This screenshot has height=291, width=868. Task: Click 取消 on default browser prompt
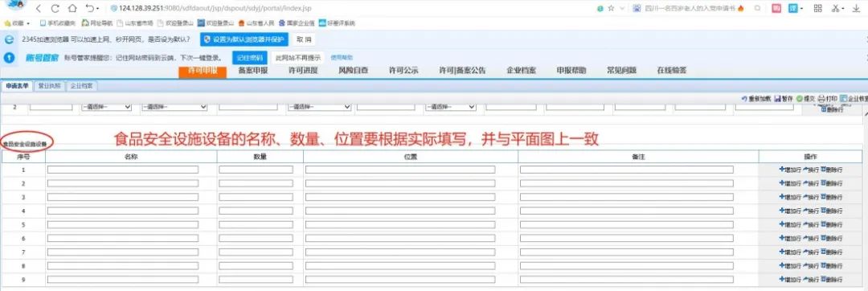pos(304,39)
